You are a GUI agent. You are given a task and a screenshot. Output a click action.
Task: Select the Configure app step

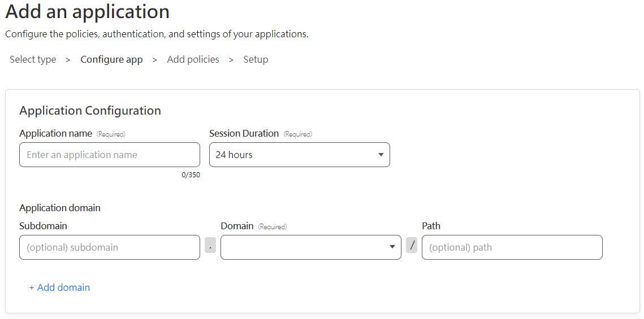(112, 59)
